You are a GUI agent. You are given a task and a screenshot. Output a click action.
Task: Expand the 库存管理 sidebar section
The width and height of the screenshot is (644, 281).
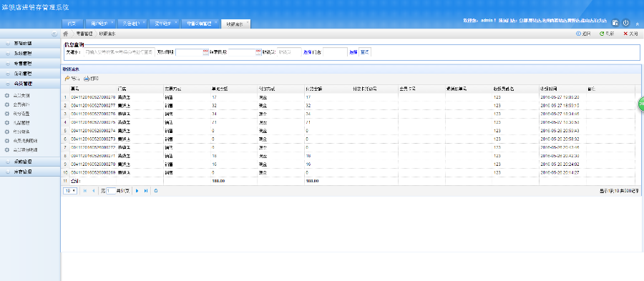[x=30, y=172]
